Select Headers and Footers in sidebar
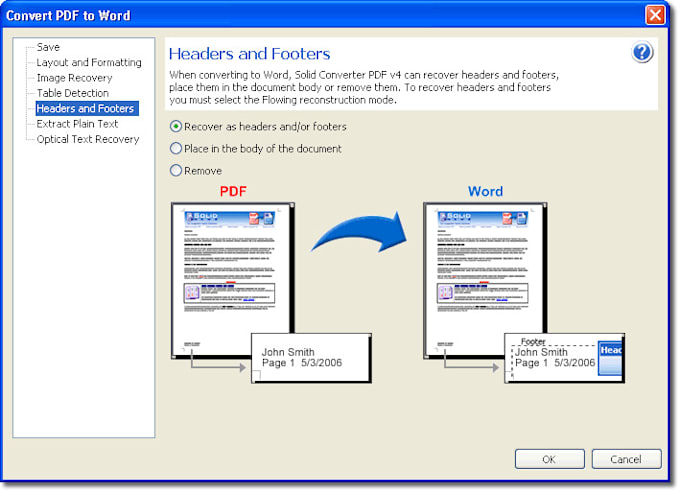The height and width of the screenshot is (492, 680). pos(85,108)
